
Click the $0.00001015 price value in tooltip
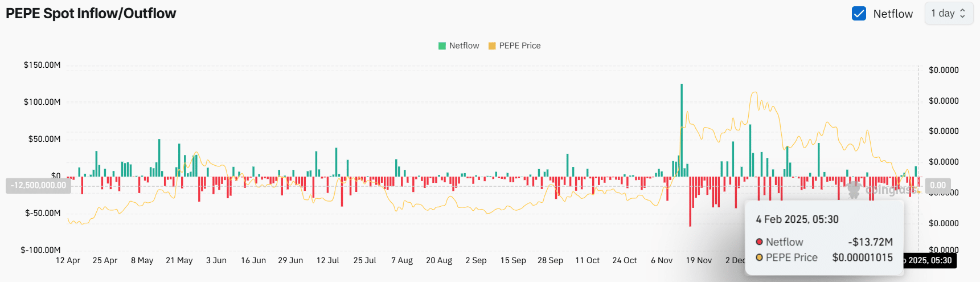click(862, 258)
